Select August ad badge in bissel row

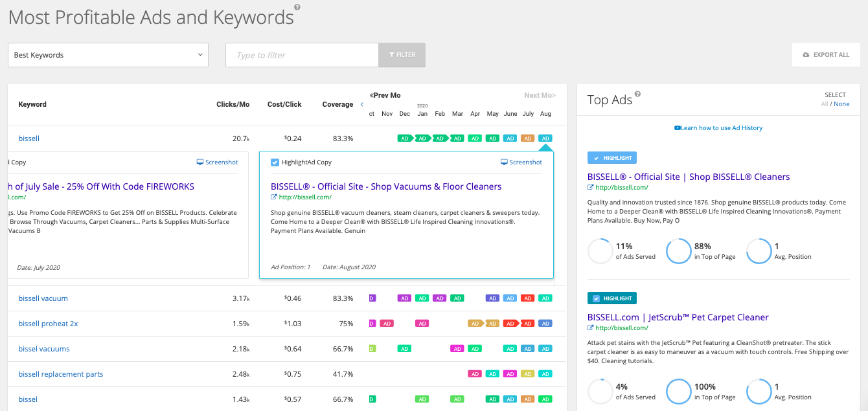coord(545,399)
